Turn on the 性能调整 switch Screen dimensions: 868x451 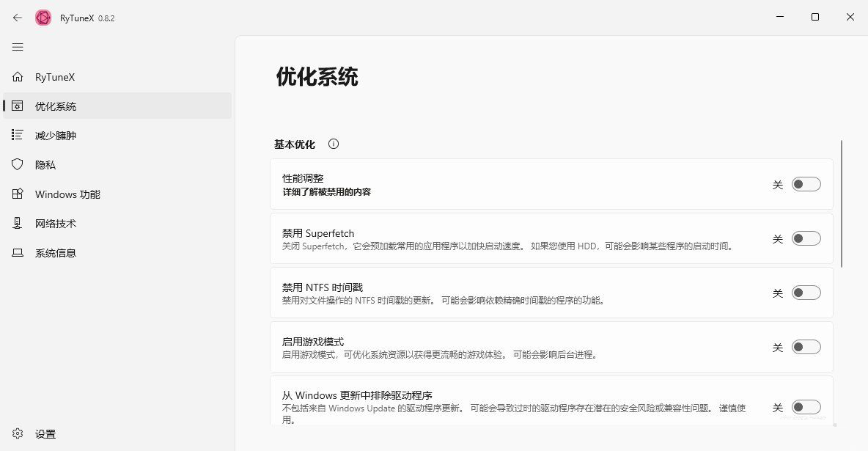tap(806, 184)
